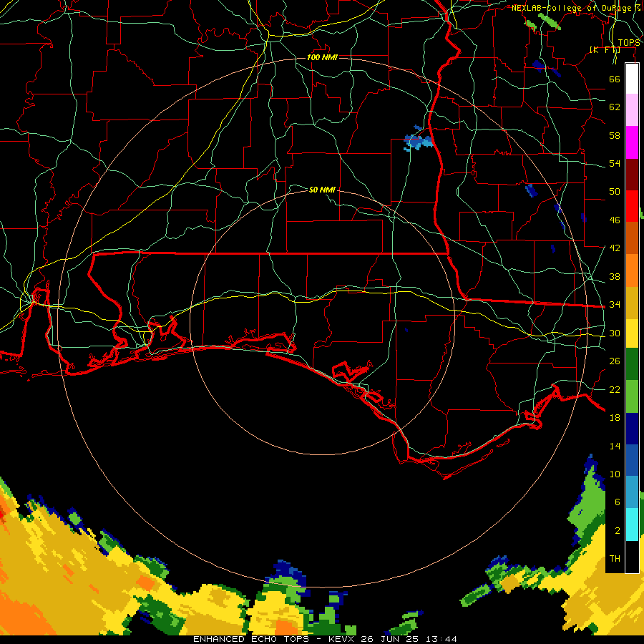Viewport: 644px width, 644px height.
Task: Click the 34 value on the legend scale
Action: pyautogui.click(x=615, y=304)
